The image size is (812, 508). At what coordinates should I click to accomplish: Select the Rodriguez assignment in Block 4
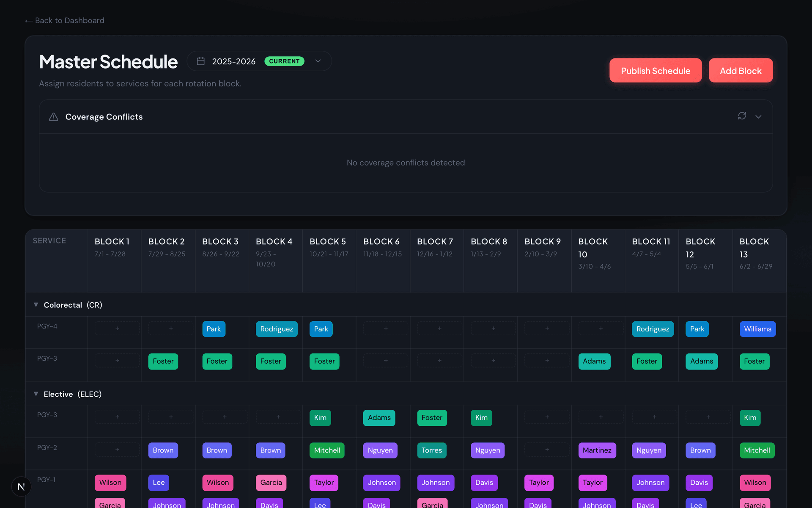(276, 329)
